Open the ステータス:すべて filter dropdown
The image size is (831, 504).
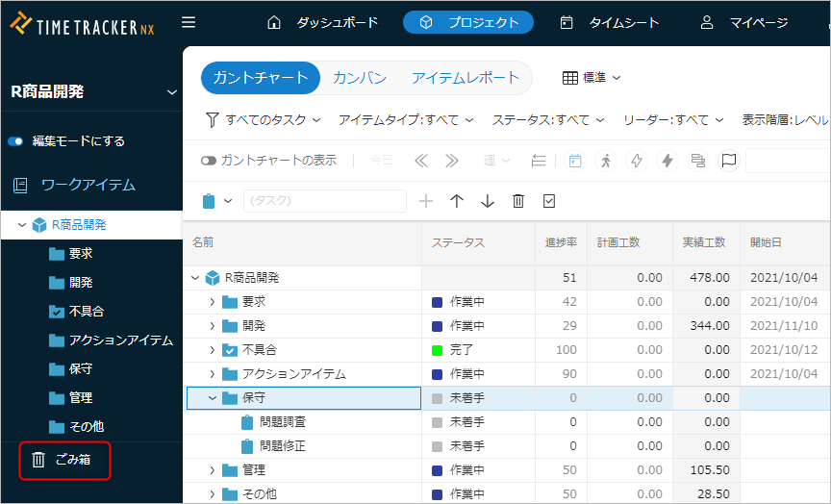tap(548, 120)
